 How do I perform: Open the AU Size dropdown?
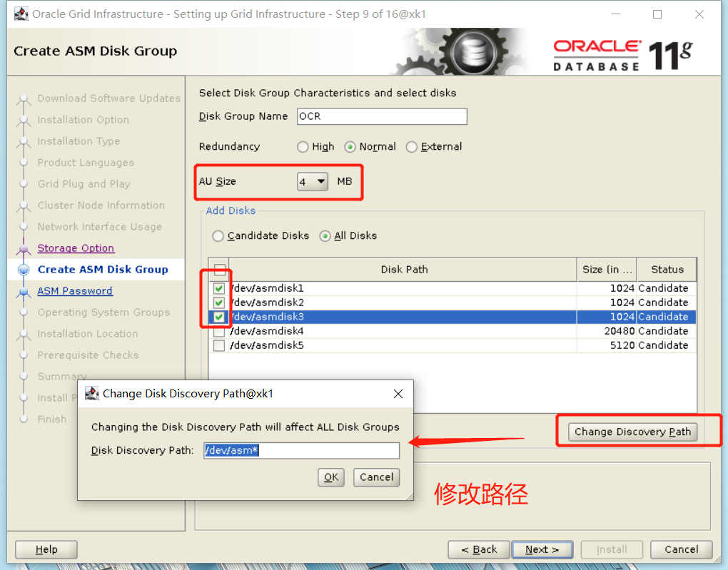pyautogui.click(x=313, y=181)
